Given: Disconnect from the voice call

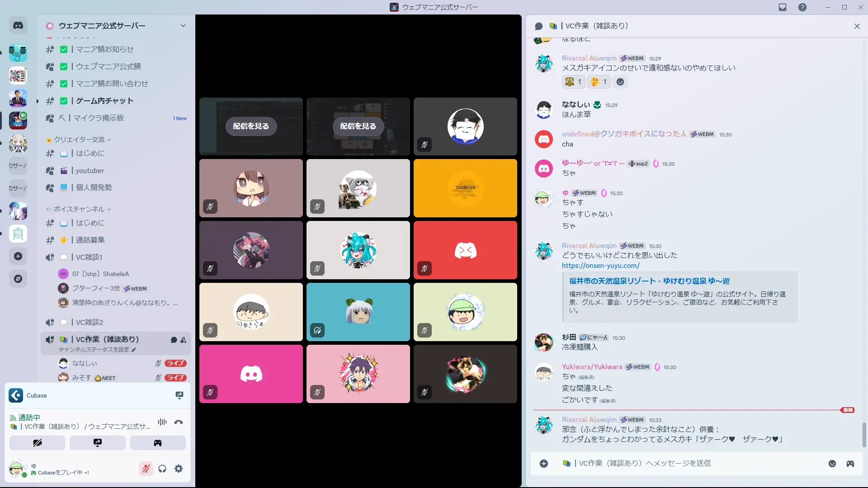Looking at the screenshot, I should click(179, 422).
